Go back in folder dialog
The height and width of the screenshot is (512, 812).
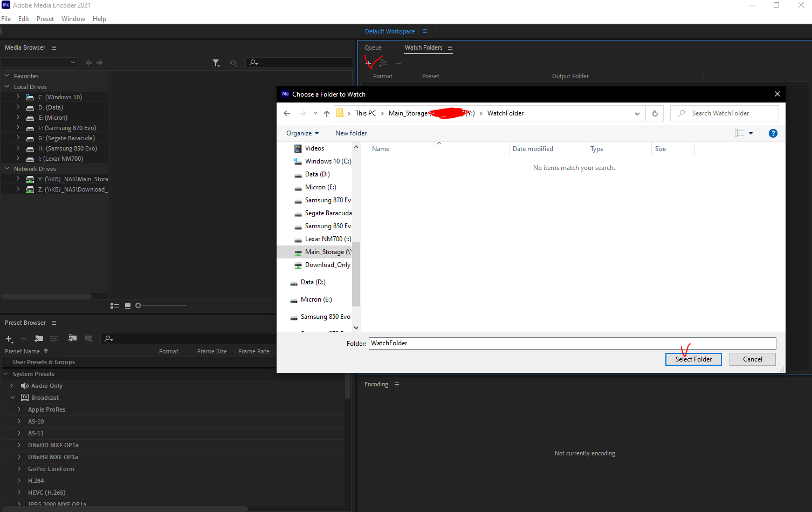click(x=287, y=113)
